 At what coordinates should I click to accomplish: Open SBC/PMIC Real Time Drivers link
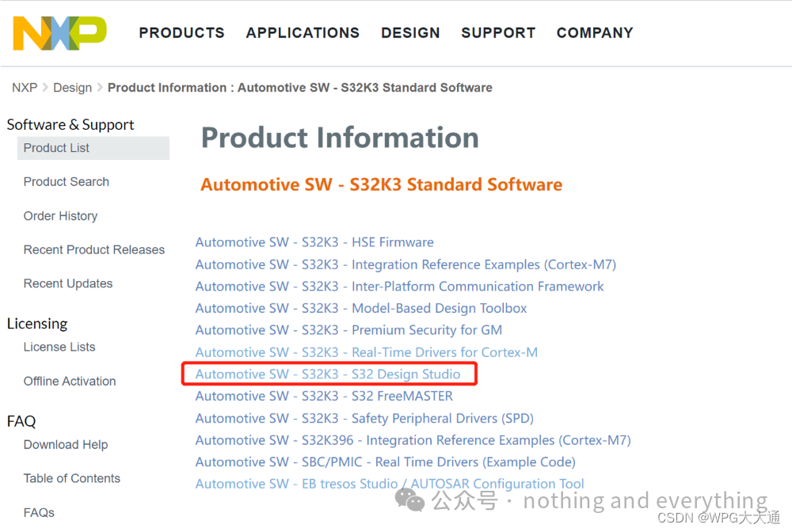386,462
